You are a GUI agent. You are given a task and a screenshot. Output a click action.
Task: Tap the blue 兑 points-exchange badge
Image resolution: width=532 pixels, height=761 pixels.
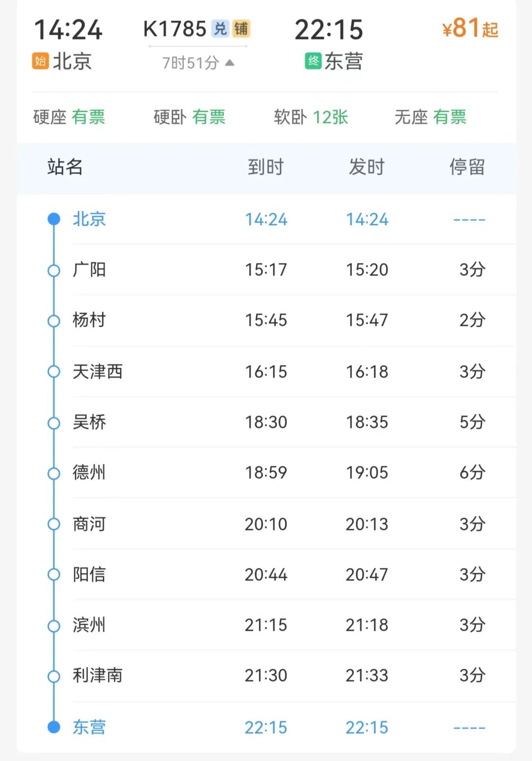pyautogui.click(x=220, y=29)
